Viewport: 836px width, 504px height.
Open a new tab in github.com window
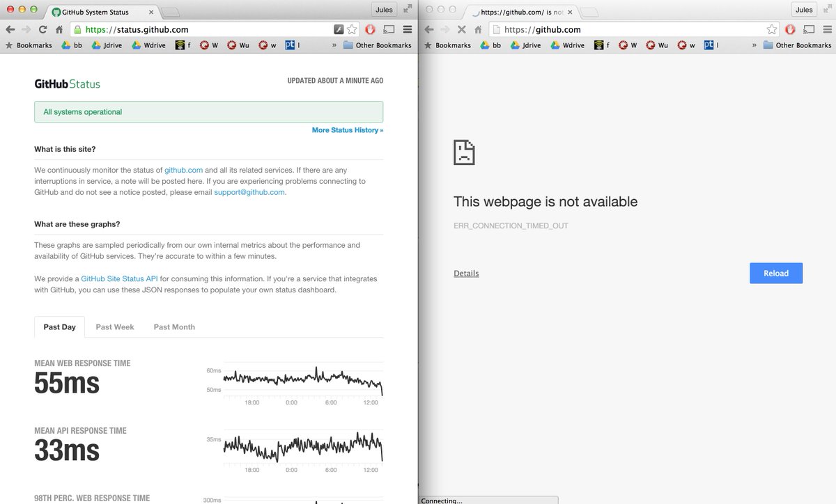coord(589,13)
